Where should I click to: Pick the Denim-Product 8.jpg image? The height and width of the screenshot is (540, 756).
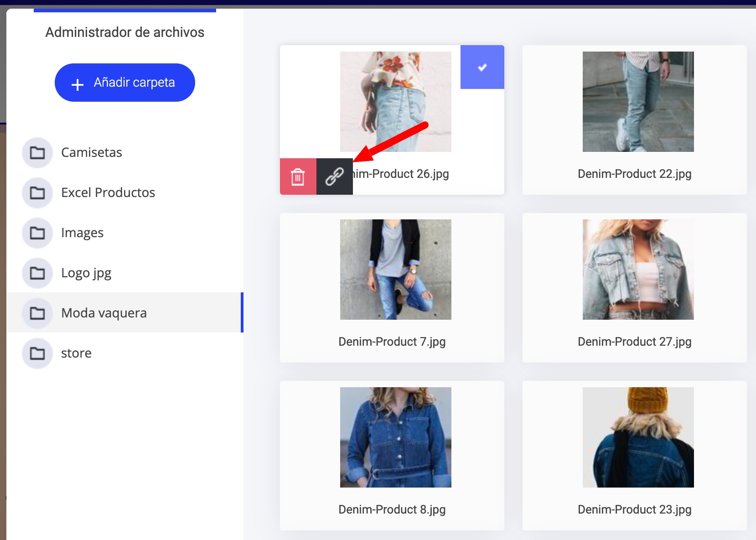click(x=395, y=437)
